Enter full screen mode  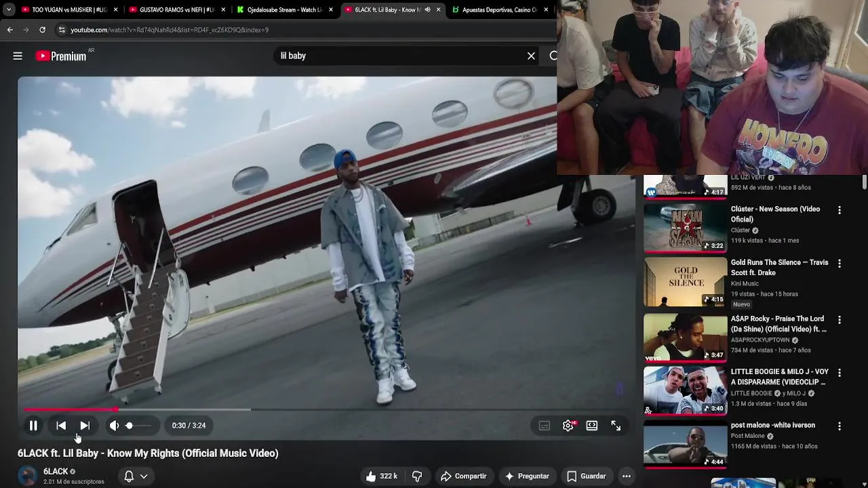tap(616, 426)
